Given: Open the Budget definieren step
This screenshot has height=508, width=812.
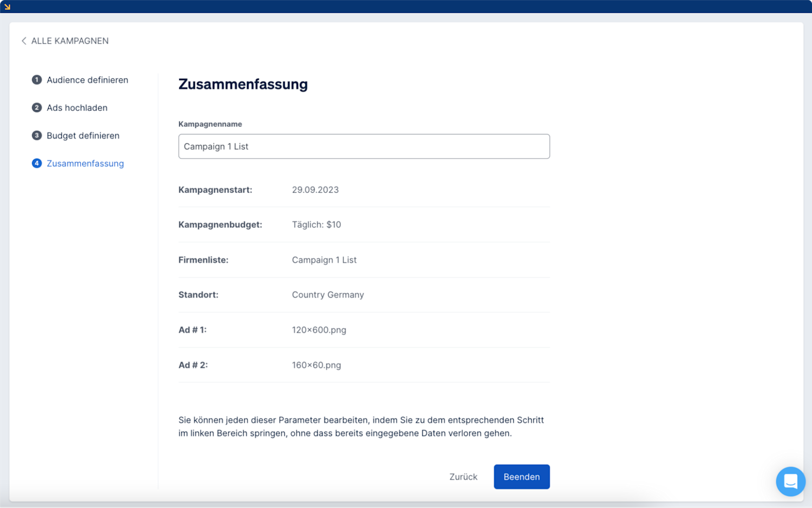Looking at the screenshot, I should pyautogui.click(x=83, y=135).
